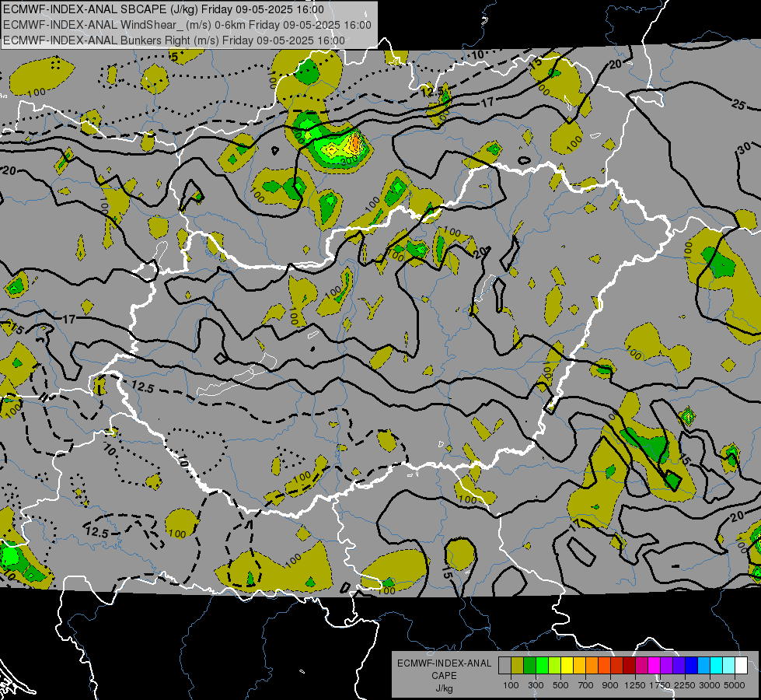Select the gray swatch in the CAPE legend
This screenshot has width=761, height=700.
504,666
